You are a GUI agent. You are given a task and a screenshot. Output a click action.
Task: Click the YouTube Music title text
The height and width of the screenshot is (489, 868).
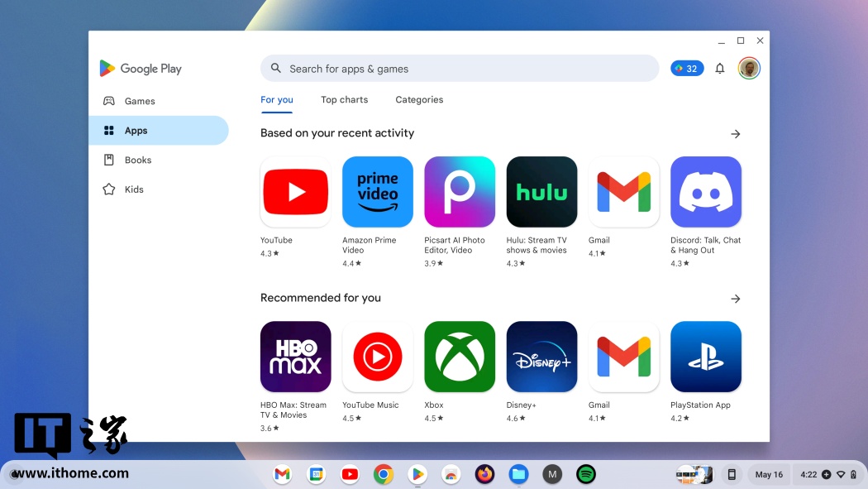370,405
